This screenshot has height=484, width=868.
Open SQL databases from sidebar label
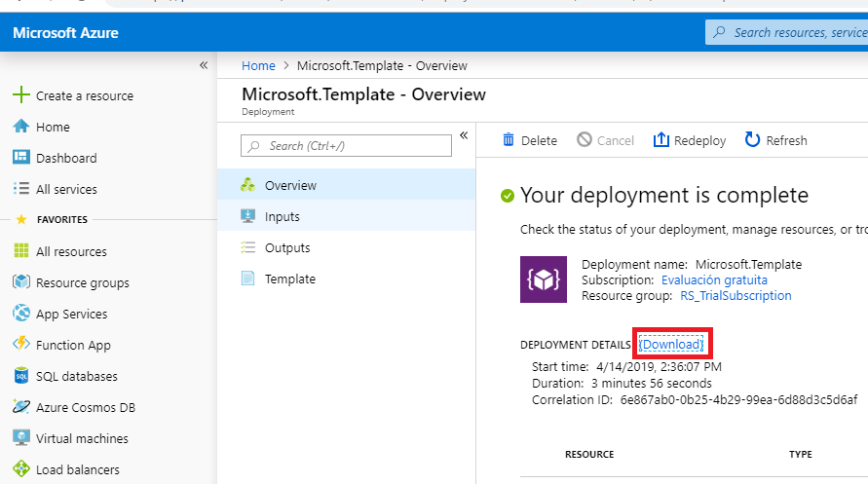point(76,376)
